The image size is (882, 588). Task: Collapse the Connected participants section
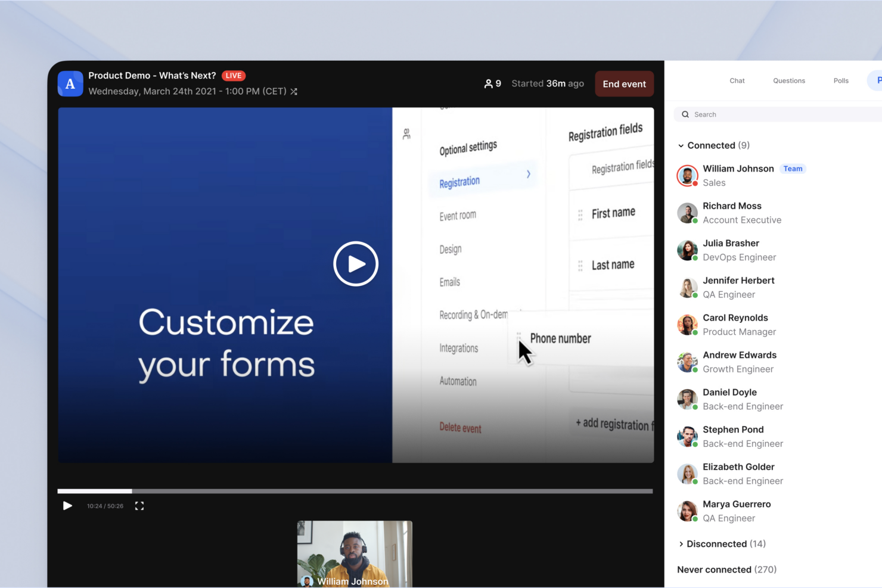pos(681,146)
